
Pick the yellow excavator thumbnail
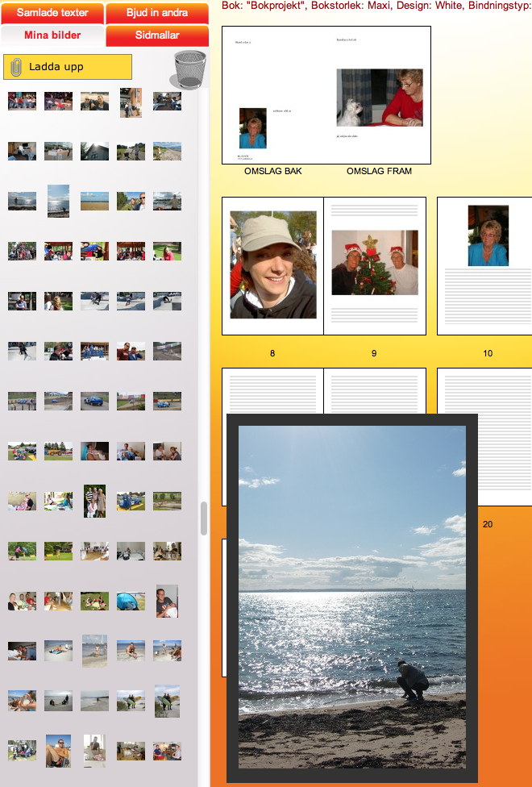click(58, 451)
